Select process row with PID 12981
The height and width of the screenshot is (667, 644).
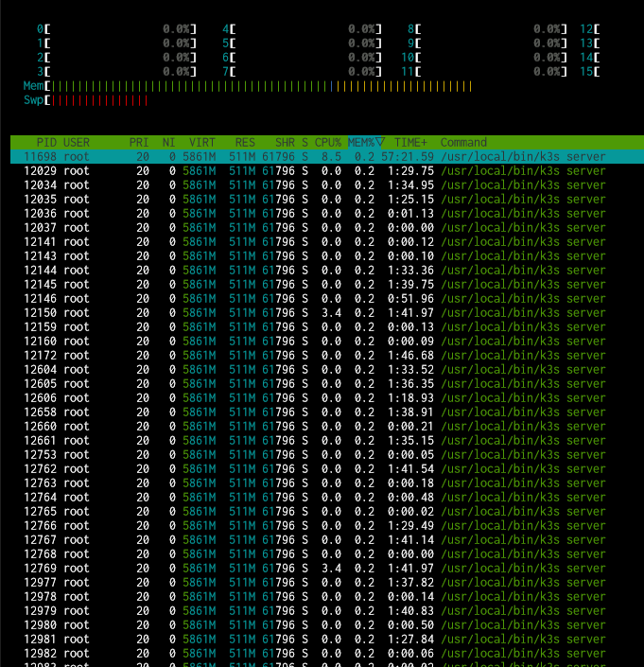[x=327, y=639]
